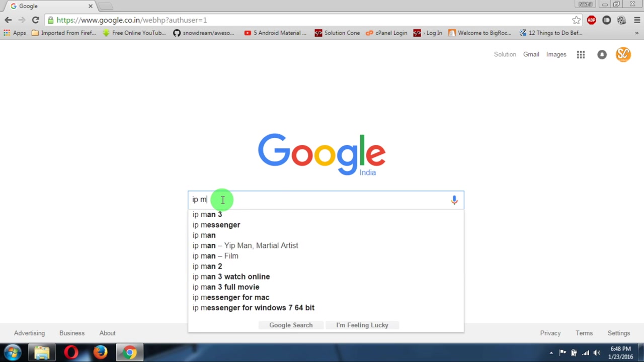Open the Log In bookmark
The image size is (644, 362).
pos(428,33)
